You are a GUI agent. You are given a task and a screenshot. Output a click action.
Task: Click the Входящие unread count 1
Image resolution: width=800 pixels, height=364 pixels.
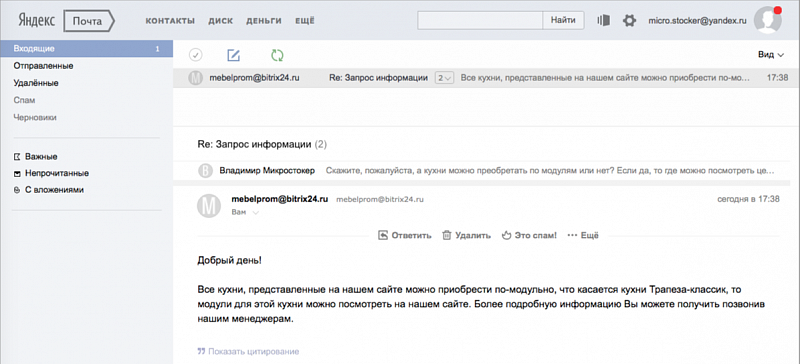[x=157, y=49]
